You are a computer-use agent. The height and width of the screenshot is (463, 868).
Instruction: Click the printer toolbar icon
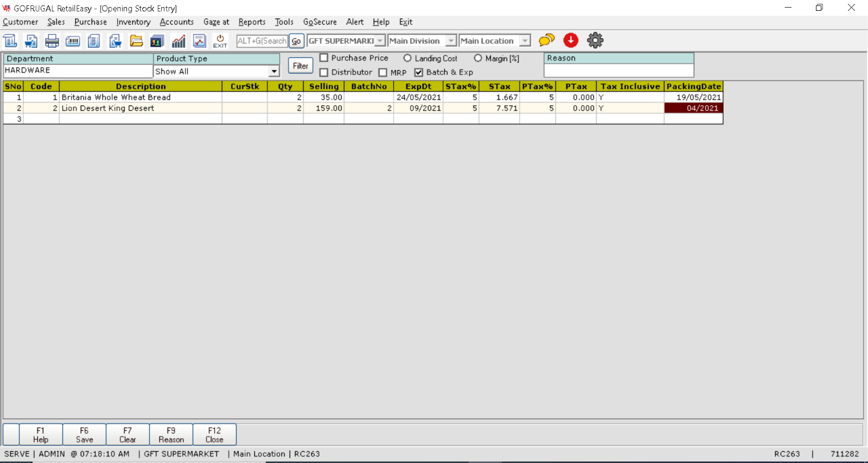point(52,41)
